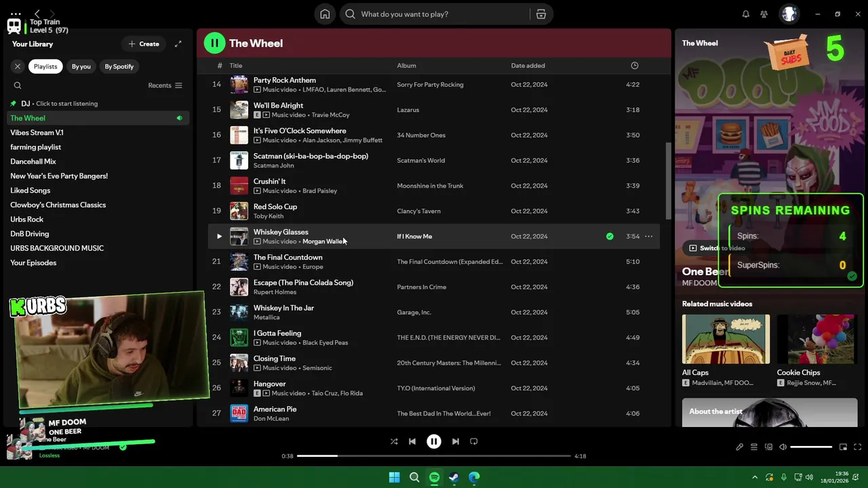Open Windows taskbar Search

pyautogui.click(x=414, y=477)
